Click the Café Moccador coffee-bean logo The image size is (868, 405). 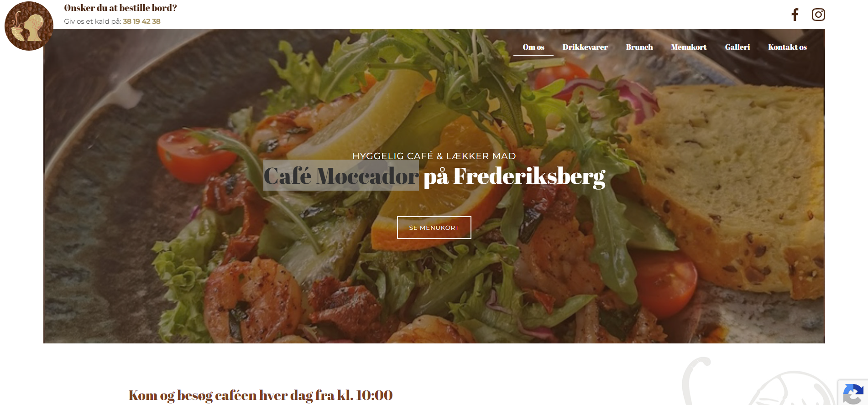click(29, 26)
